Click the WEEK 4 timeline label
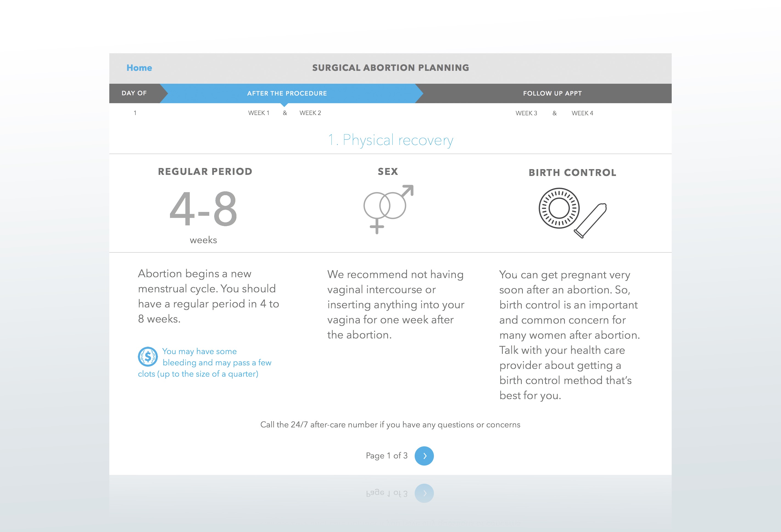The width and height of the screenshot is (781, 532). 582,114
